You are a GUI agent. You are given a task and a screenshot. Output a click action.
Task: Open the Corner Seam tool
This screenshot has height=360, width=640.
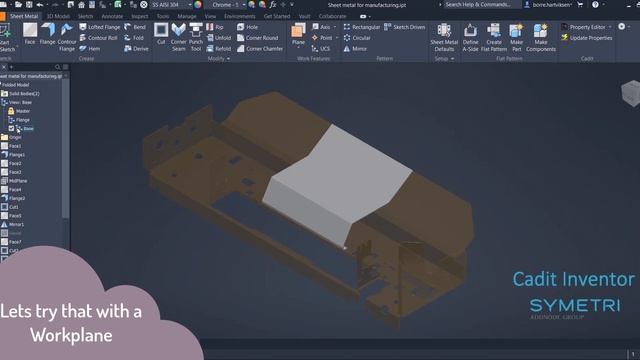pos(178,37)
